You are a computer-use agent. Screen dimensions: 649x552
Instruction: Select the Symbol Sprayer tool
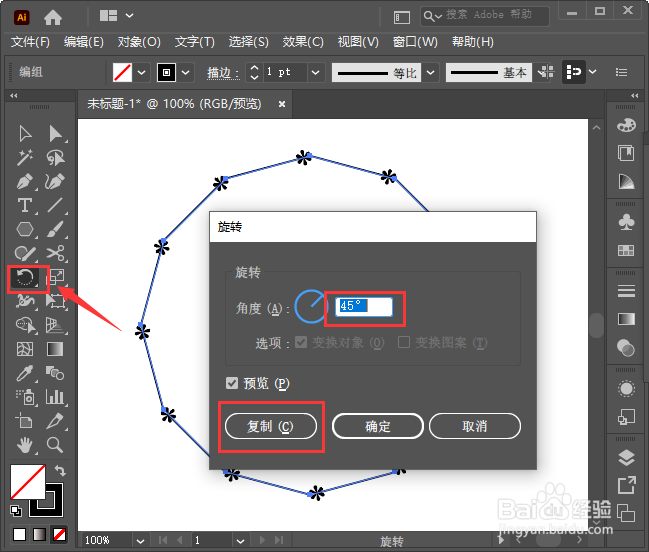[25, 397]
